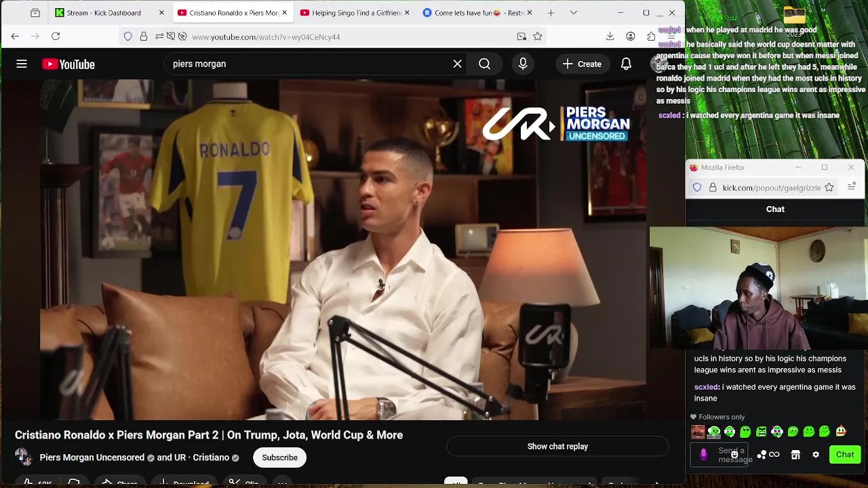Open emoji picker smiley in chat input

pyautogui.click(x=734, y=455)
